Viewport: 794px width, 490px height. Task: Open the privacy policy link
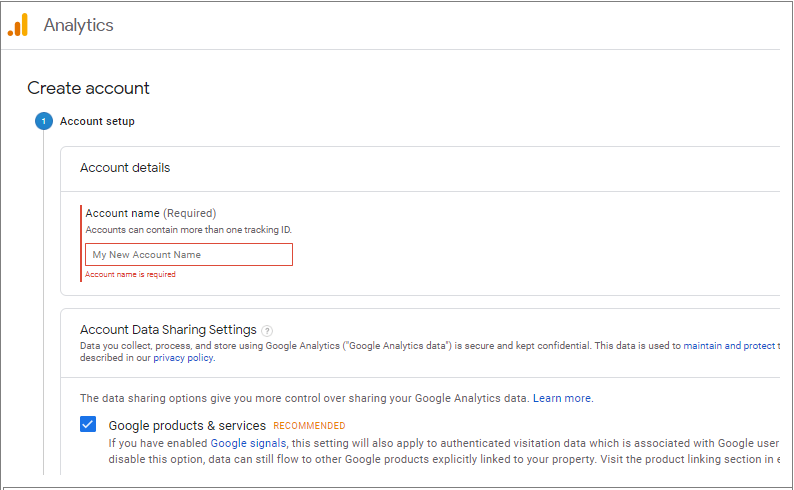click(x=183, y=357)
